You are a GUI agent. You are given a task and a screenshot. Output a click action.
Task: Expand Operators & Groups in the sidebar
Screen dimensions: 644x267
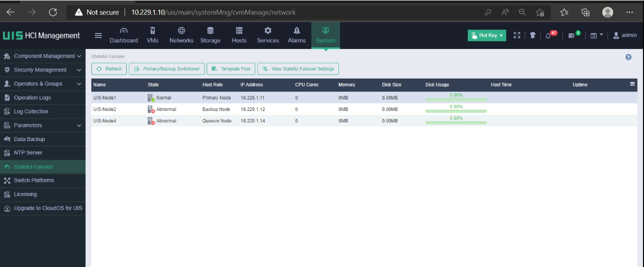click(42, 84)
